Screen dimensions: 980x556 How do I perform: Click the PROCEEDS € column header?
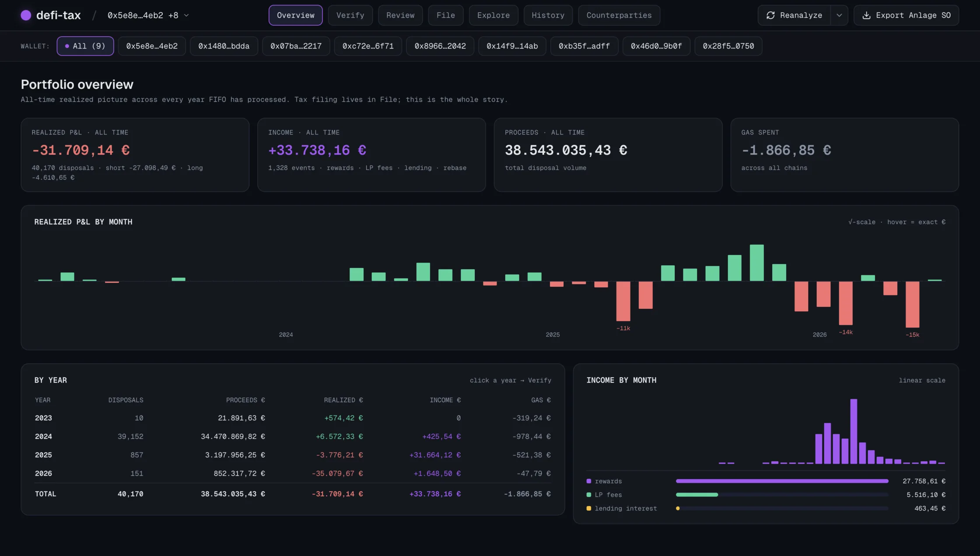tap(245, 400)
